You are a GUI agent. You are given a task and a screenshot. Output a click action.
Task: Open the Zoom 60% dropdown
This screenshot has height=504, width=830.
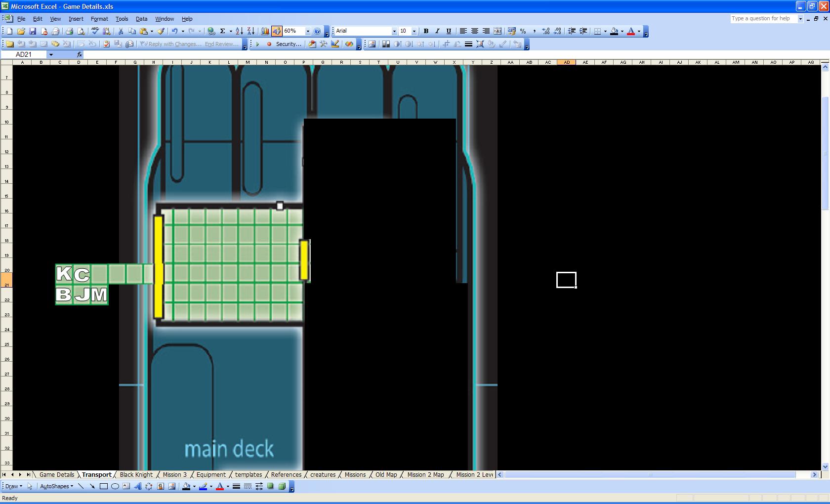click(x=308, y=31)
